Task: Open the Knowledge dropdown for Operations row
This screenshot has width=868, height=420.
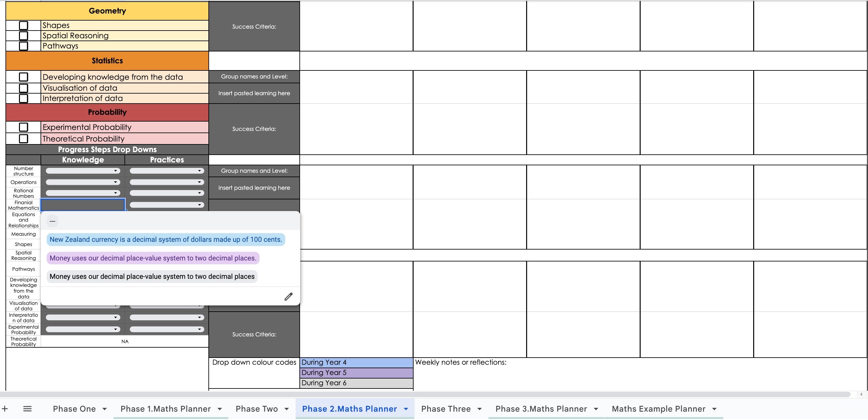Action: click(x=82, y=182)
